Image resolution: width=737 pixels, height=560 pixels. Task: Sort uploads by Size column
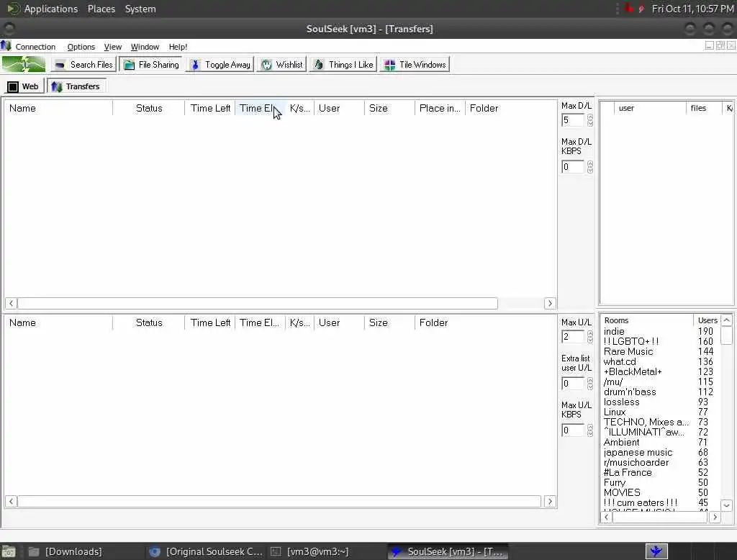point(389,323)
